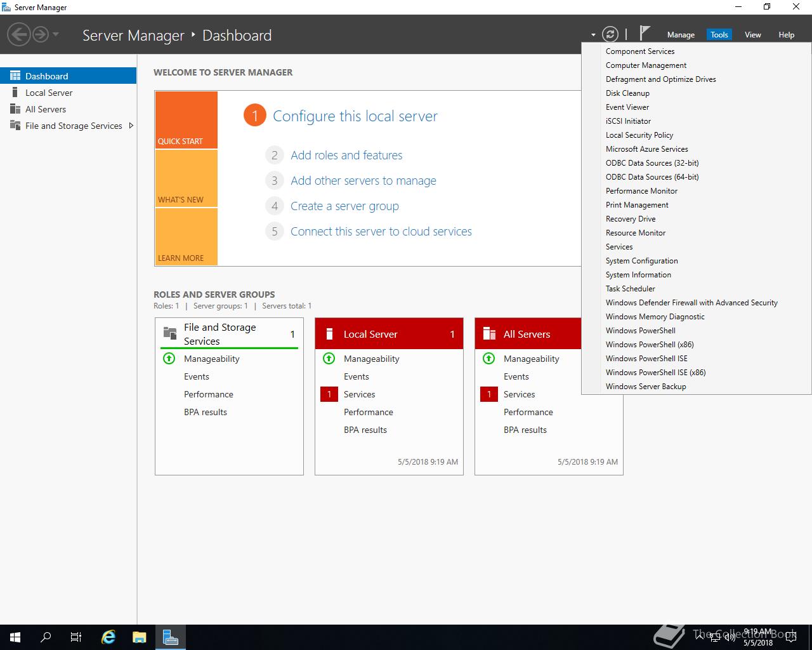Screen dimensions: 812x650
Task: Open the File and Storage Services tile header
Action: (229, 334)
